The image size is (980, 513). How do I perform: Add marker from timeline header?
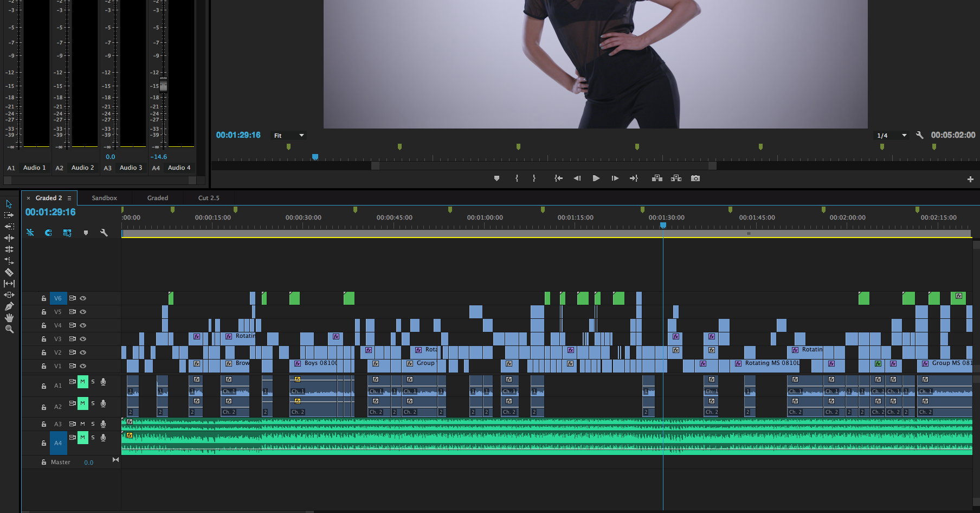86,233
